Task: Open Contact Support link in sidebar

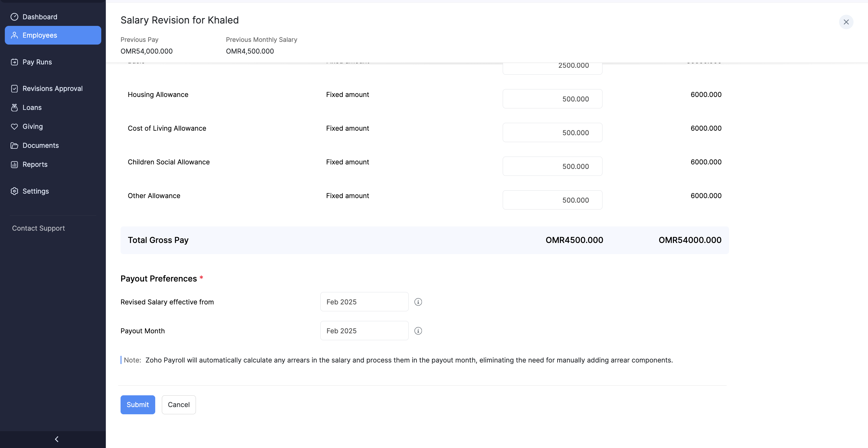Action: click(x=38, y=228)
